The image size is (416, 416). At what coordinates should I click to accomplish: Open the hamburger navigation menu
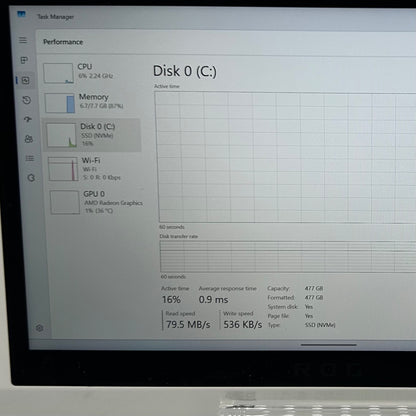(23, 40)
